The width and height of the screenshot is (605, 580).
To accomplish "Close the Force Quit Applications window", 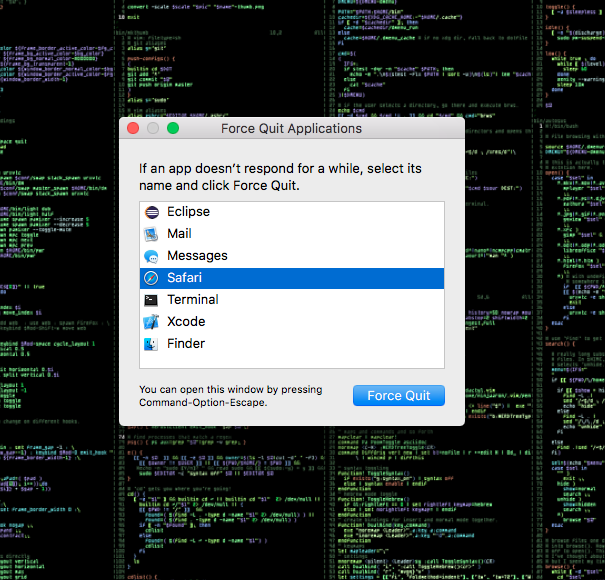I will tap(133, 128).
